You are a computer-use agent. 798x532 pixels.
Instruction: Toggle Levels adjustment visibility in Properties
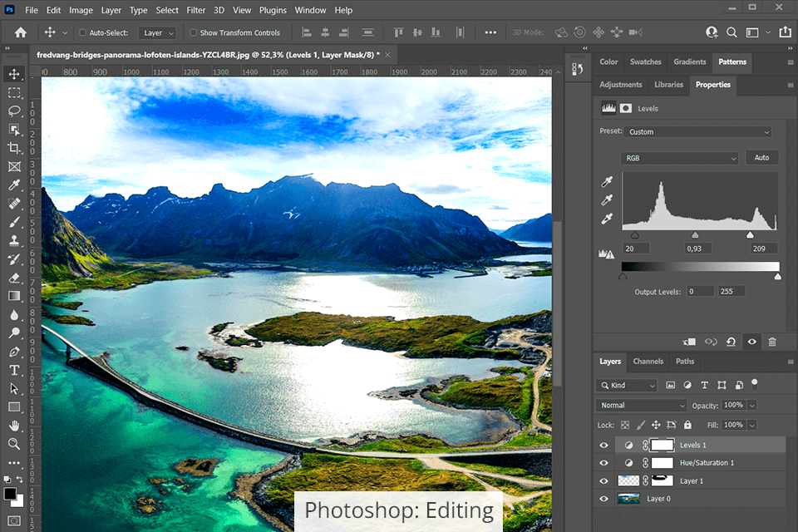coord(751,342)
